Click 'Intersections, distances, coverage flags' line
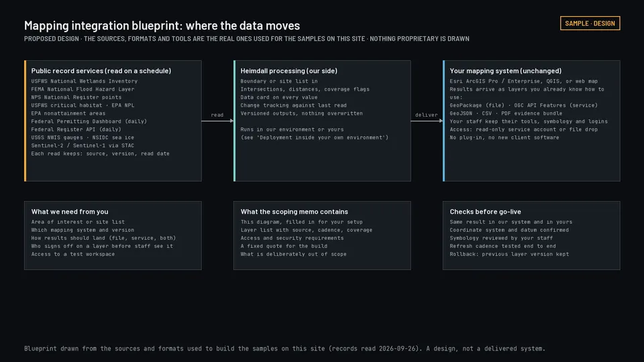The width and height of the screenshot is (644, 362). 305,89
